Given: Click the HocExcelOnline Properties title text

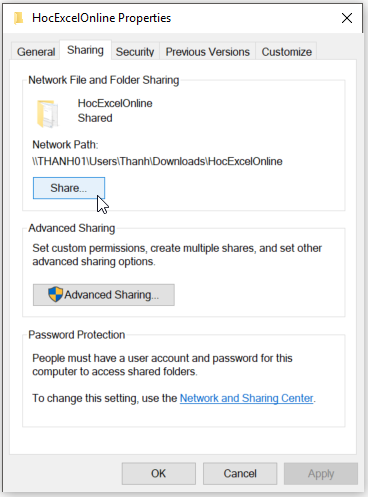Looking at the screenshot, I should [101, 18].
